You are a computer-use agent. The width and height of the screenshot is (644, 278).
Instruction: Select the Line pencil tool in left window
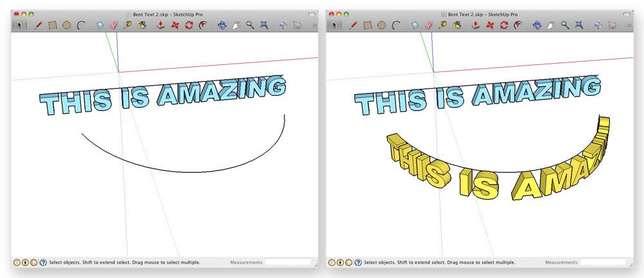coord(39,25)
